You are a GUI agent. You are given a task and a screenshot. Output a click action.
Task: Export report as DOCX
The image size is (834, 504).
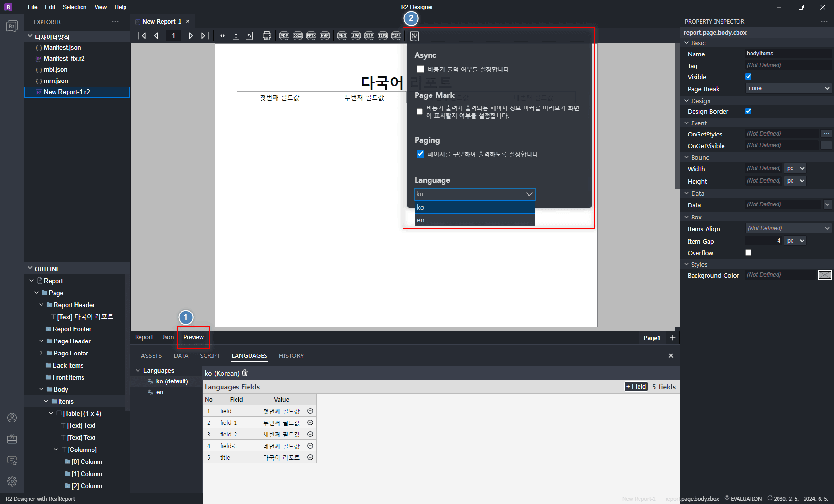(298, 36)
